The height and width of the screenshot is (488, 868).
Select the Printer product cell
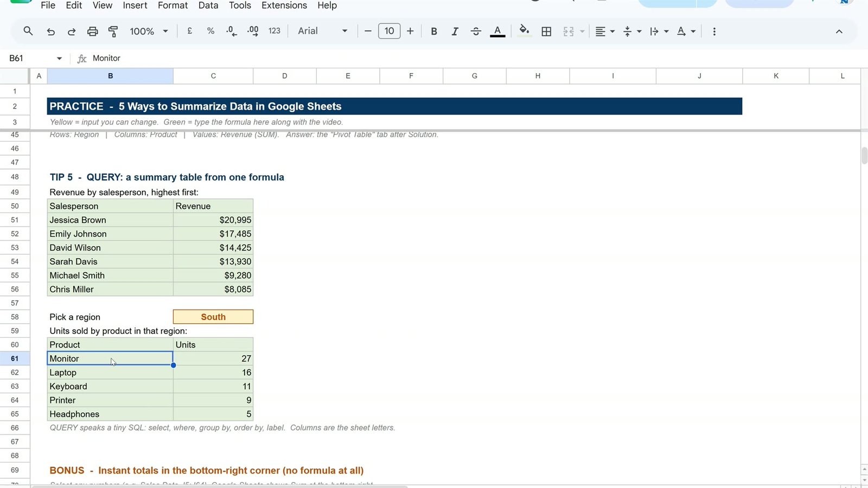[110, 400]
